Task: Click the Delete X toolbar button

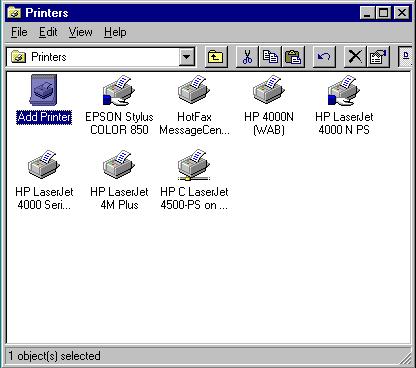Action: [355, 57]
